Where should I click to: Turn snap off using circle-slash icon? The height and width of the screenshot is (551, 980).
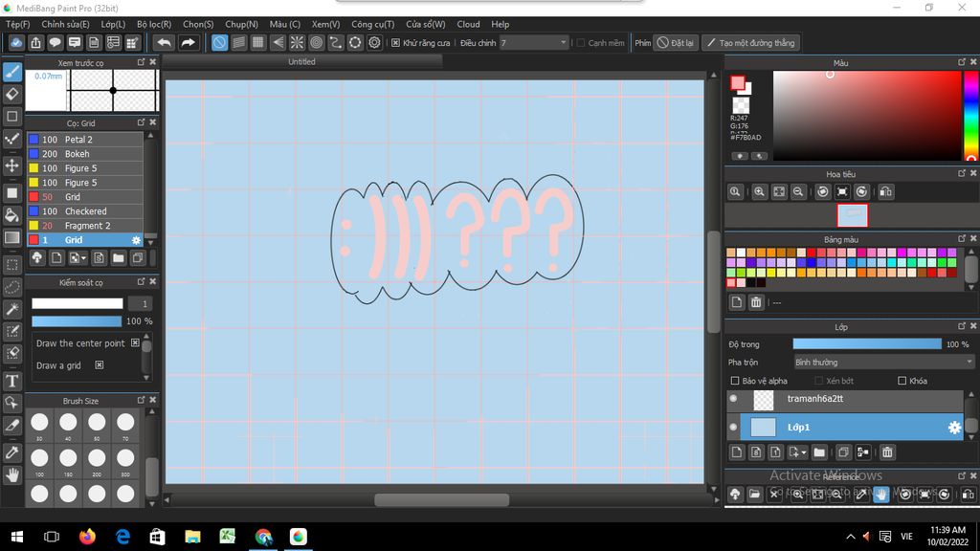[219, 42]
